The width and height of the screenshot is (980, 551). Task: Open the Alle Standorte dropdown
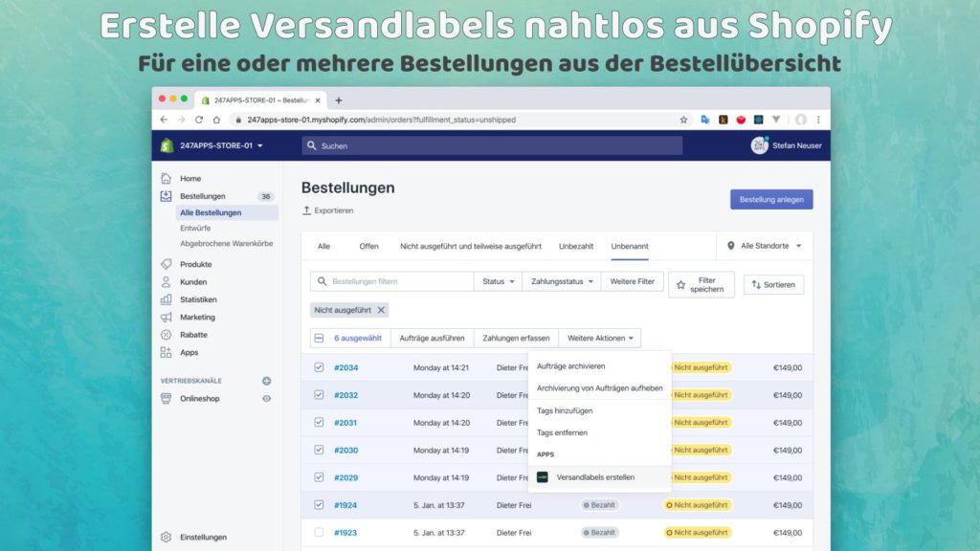coord(765,246)
